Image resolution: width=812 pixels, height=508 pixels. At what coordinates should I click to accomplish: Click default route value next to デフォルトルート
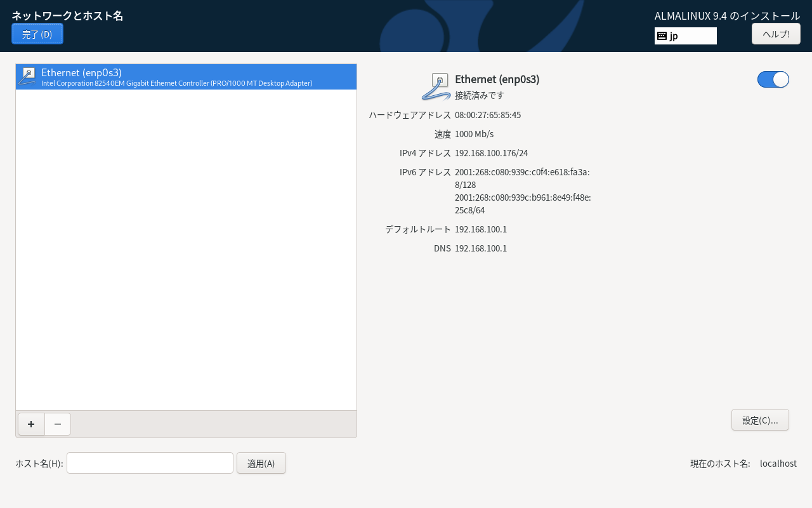[x=481, y=229]
